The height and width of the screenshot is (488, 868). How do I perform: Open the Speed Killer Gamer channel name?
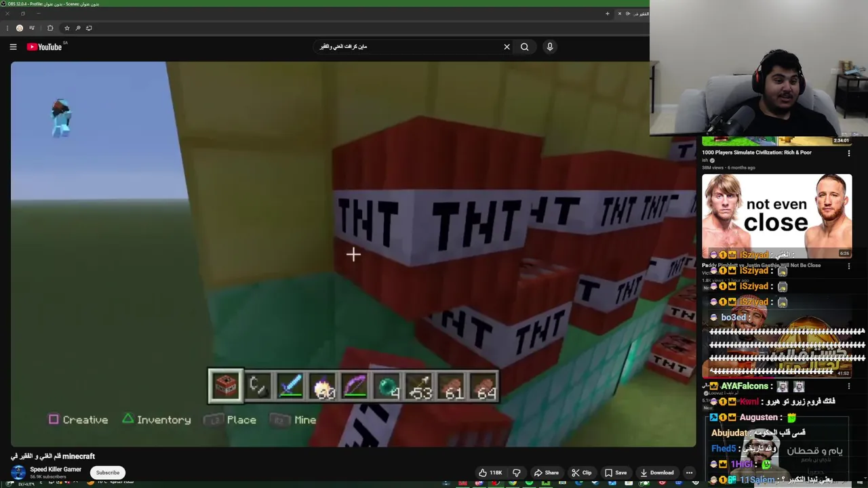[56, 469]
